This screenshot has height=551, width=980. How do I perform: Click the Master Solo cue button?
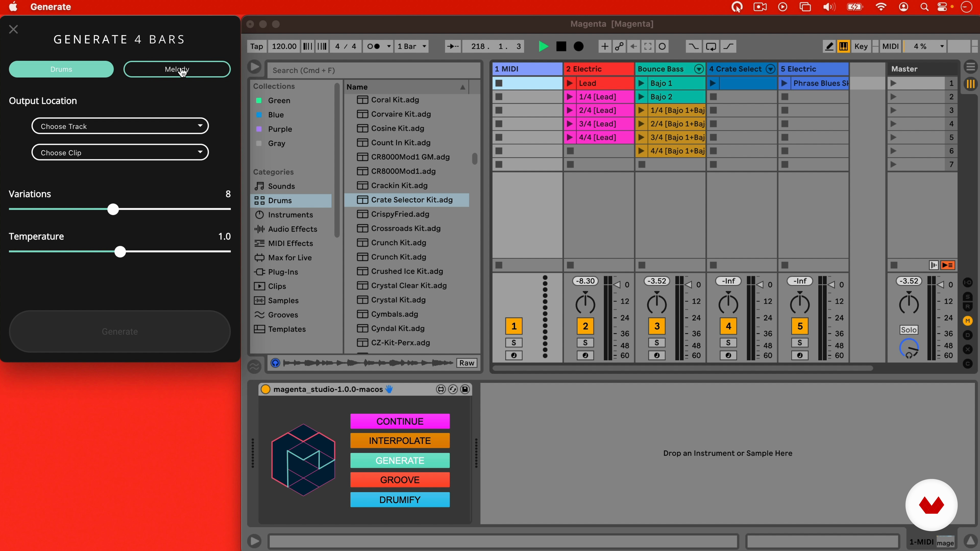909,330
